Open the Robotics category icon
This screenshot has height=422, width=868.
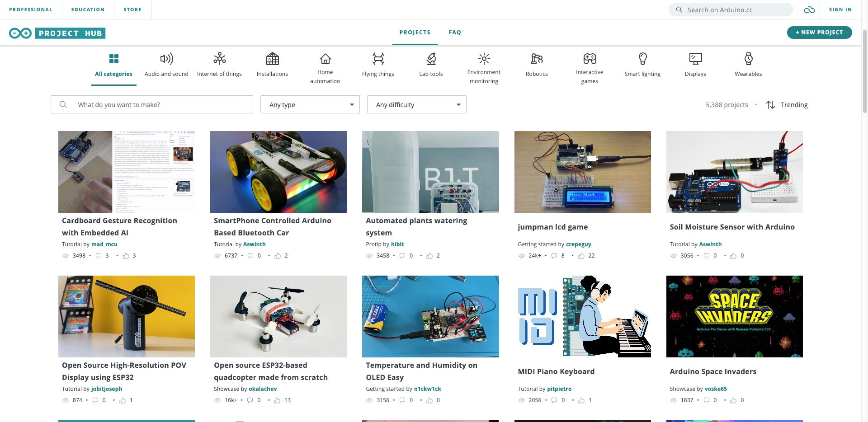(537, 59)
